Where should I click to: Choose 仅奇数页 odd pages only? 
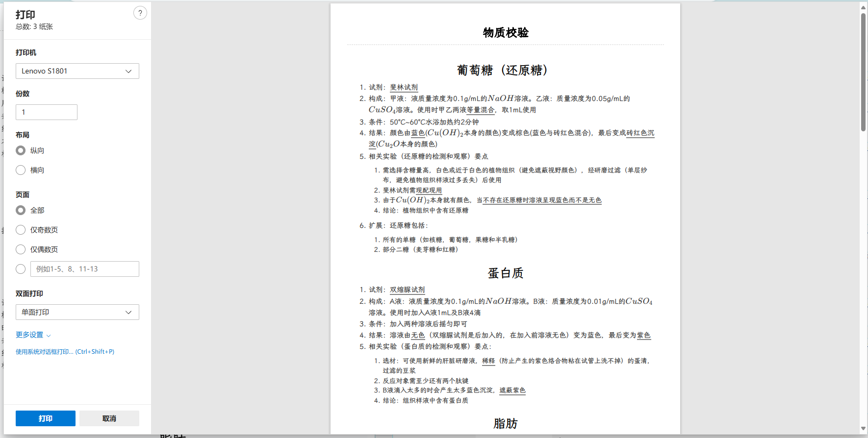tap(21, 230)
